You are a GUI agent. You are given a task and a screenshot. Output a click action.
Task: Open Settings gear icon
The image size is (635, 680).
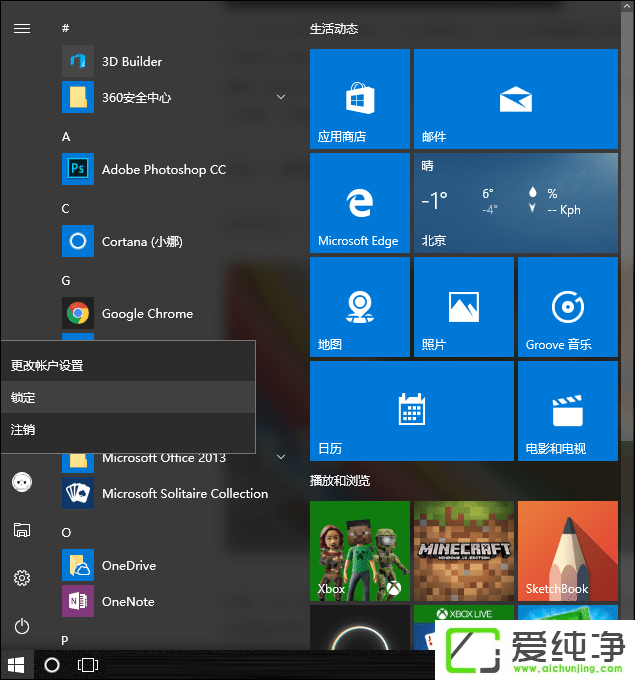click(x=22, y=578)
